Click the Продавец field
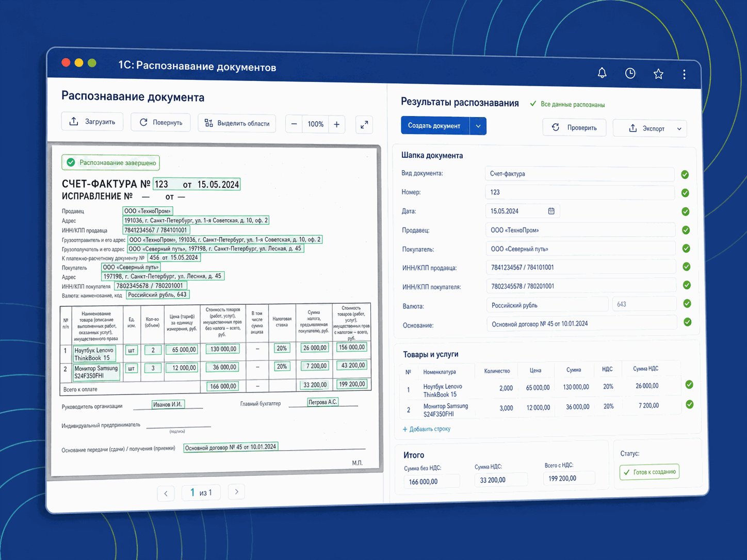This screenshot has width=747, height=560. click(x=580, y=230)
